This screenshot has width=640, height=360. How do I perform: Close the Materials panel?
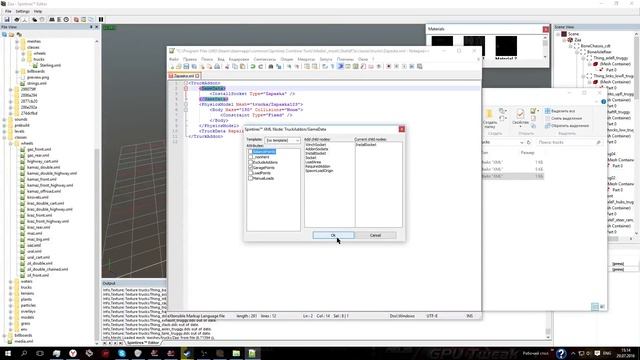(x=546, y=29)
